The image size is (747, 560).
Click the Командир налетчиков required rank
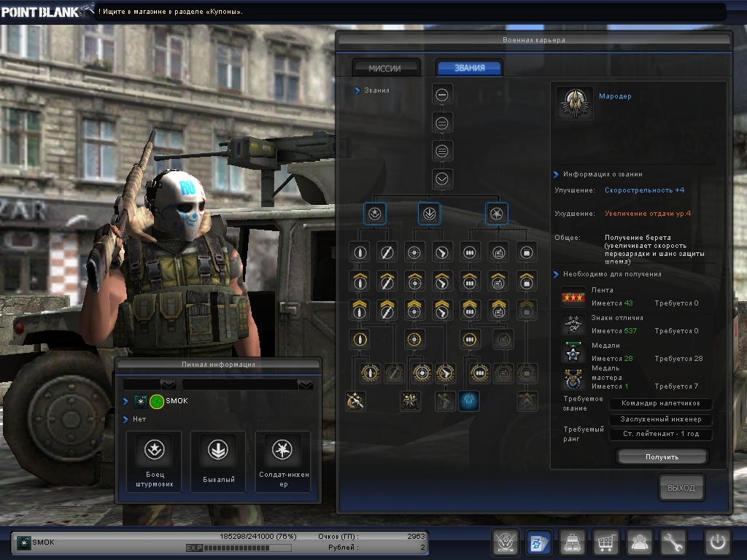[x=661, y=403]
